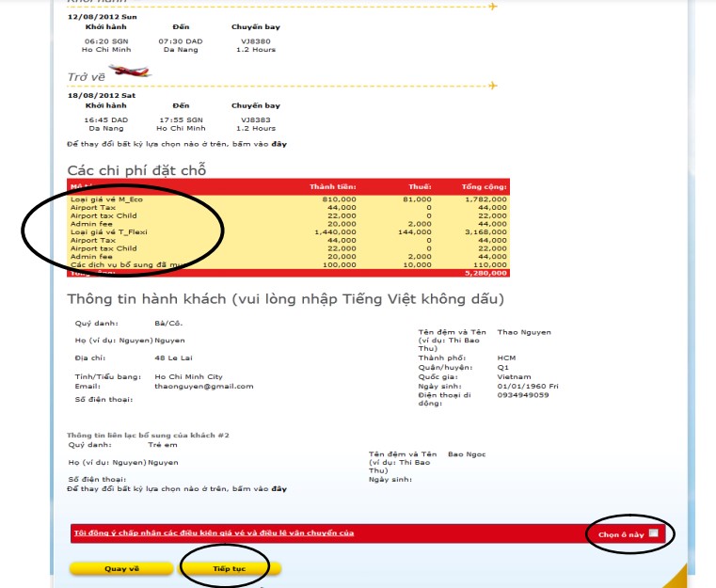The height and width of the screenshot is (588, 716).
Task: Click yellow plane icon on departure line
Action: (x=492, y=7)
